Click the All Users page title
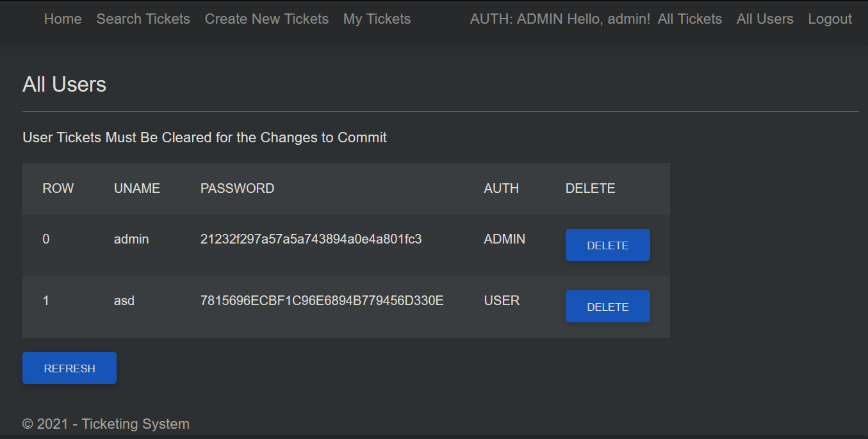This screenshot has width=868, height=439. (x=64, y=84)
